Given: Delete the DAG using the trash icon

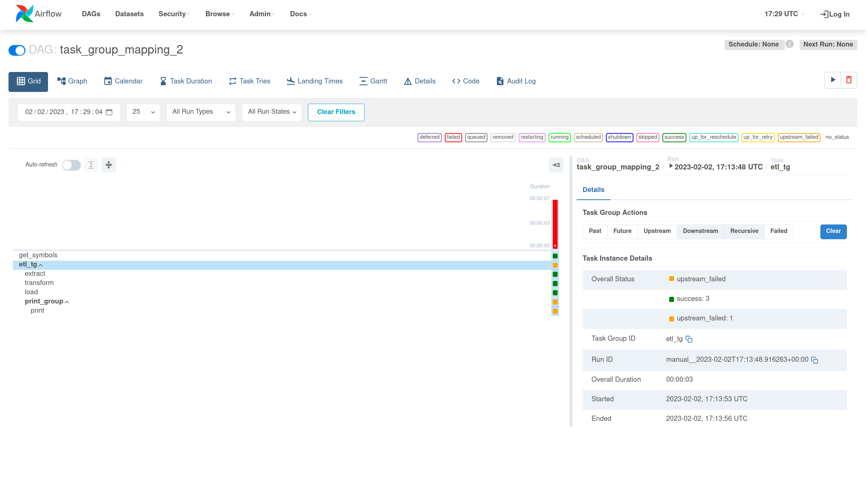Looking at the screenshot, I should pos(849,80).
